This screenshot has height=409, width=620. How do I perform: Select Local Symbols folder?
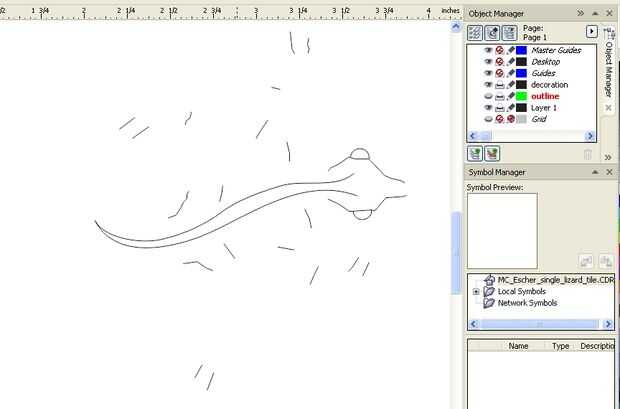point(521,292)
